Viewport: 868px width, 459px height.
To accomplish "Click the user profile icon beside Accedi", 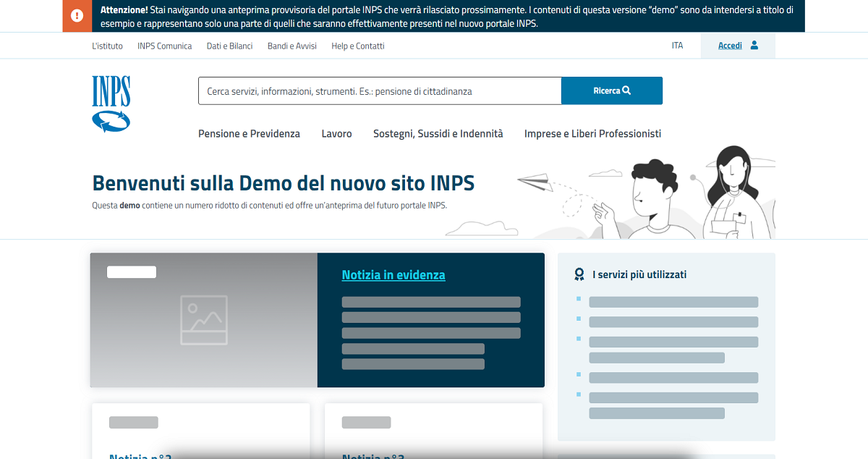I will click(x=754, y=45).
